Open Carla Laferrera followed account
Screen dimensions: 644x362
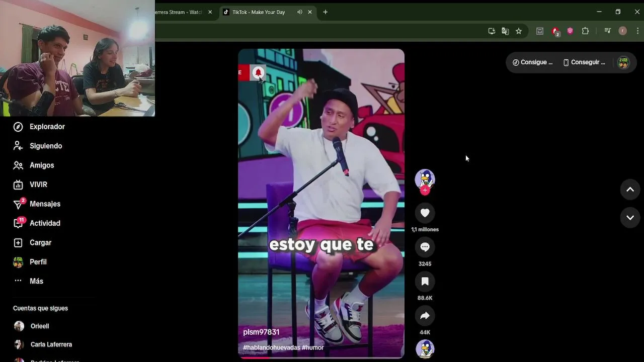click(43, 344)
